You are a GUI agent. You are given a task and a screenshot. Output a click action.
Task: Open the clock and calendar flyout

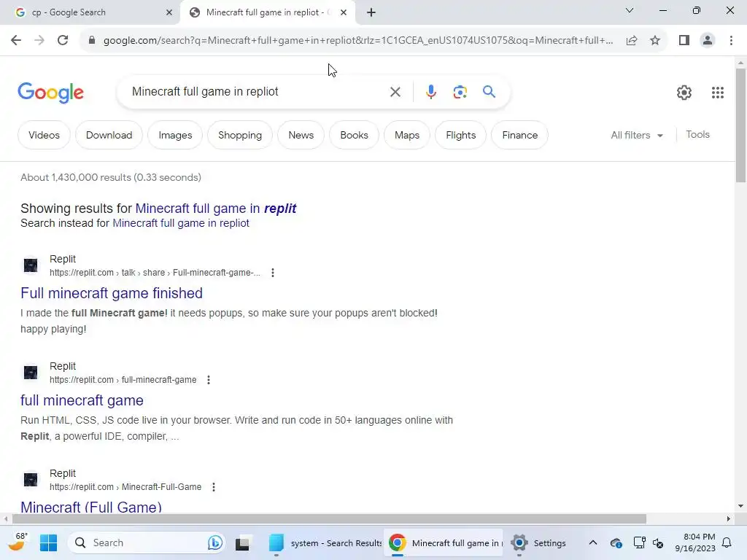(695, 542)
